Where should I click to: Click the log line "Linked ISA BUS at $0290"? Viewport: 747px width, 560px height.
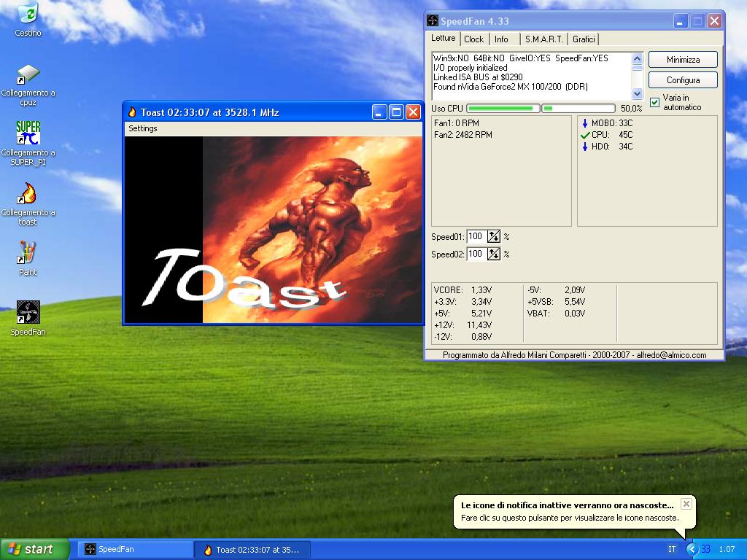pyautogui.click(x=478, y=77)
